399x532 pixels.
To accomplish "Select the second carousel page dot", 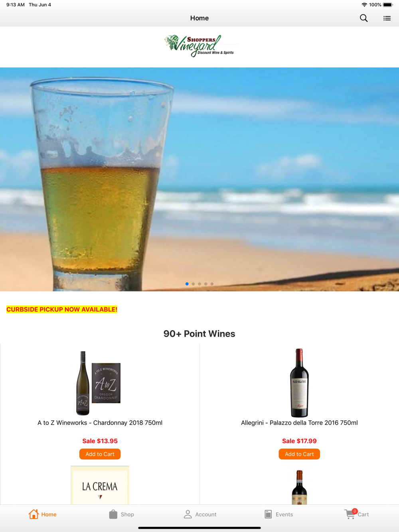I will [x=193, y=284].
